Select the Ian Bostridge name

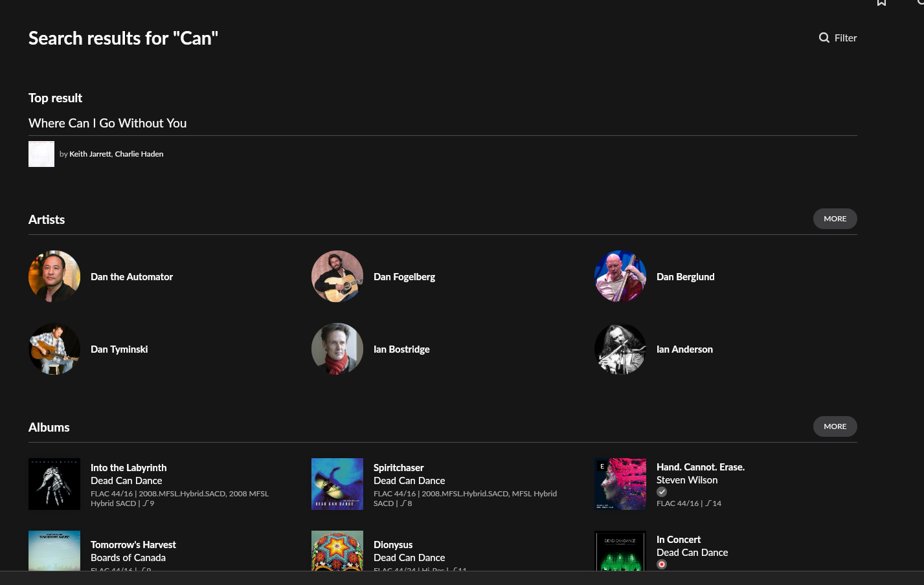point(401,349)
